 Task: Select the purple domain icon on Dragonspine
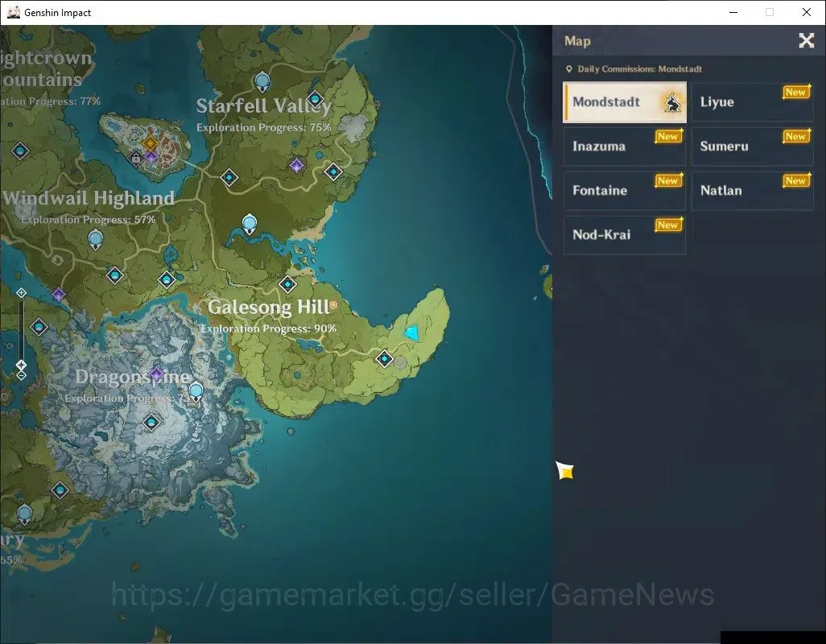(x=156, y=375)
